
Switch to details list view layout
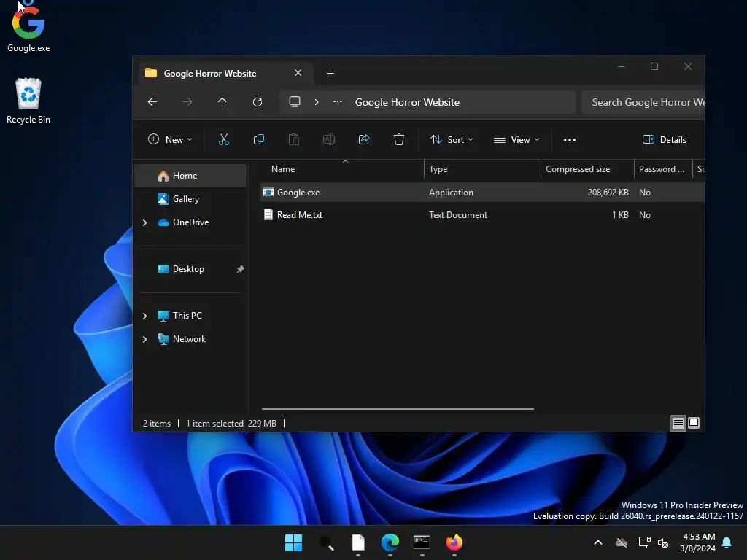click(678, 423)
